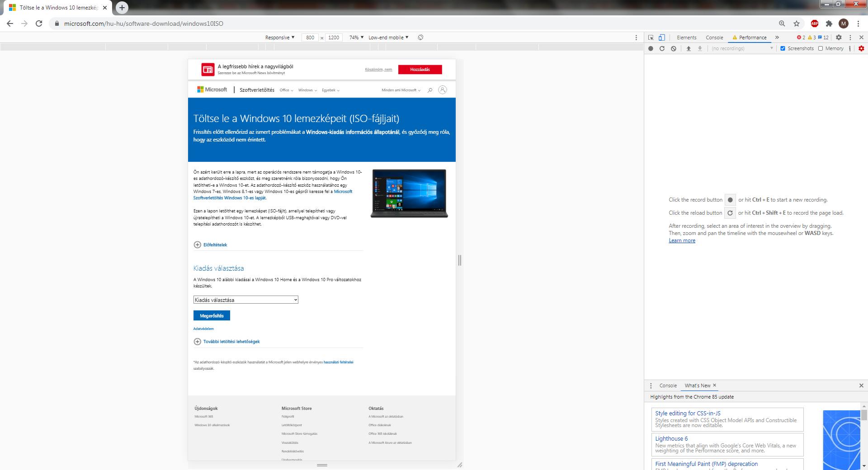Enable the Memory checkbox
Screen dimensions: 868x470
point(821,48)
